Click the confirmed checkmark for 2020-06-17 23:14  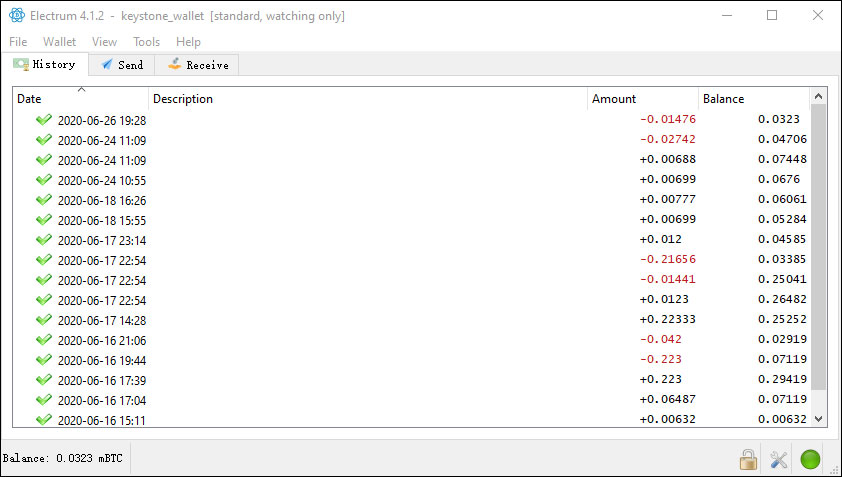click(43, 240)
